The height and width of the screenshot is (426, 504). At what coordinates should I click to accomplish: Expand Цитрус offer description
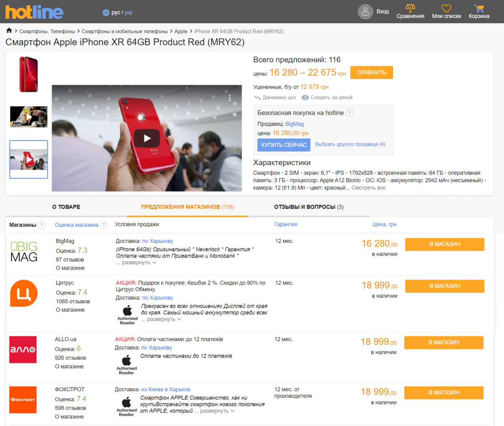pyautogui.click(x=162, y=319)
